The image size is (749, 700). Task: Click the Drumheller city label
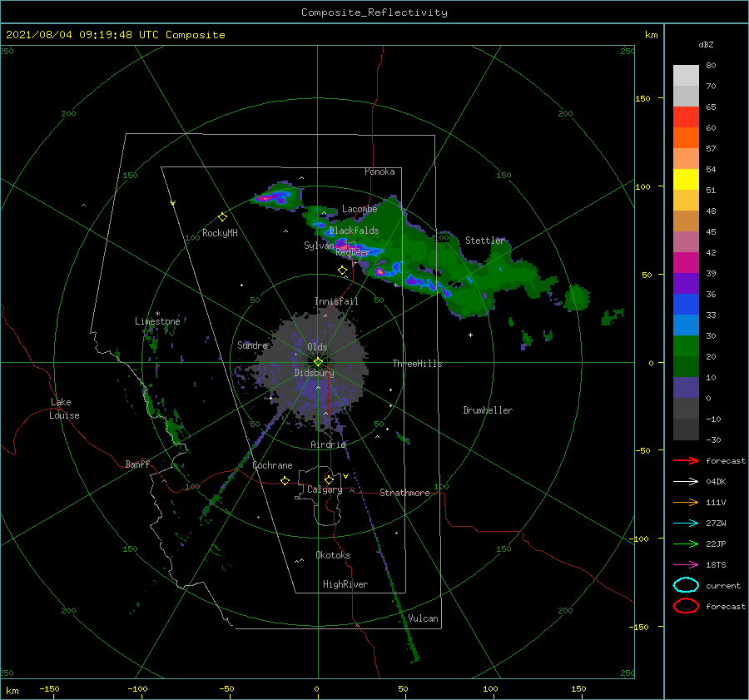pyautogui.click(x=488, y=410)
